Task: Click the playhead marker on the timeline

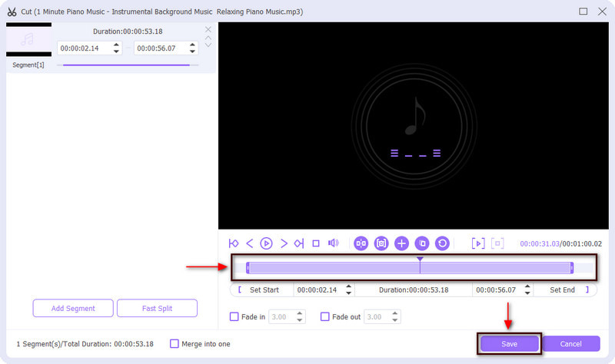Action: (x=420, y=259)
